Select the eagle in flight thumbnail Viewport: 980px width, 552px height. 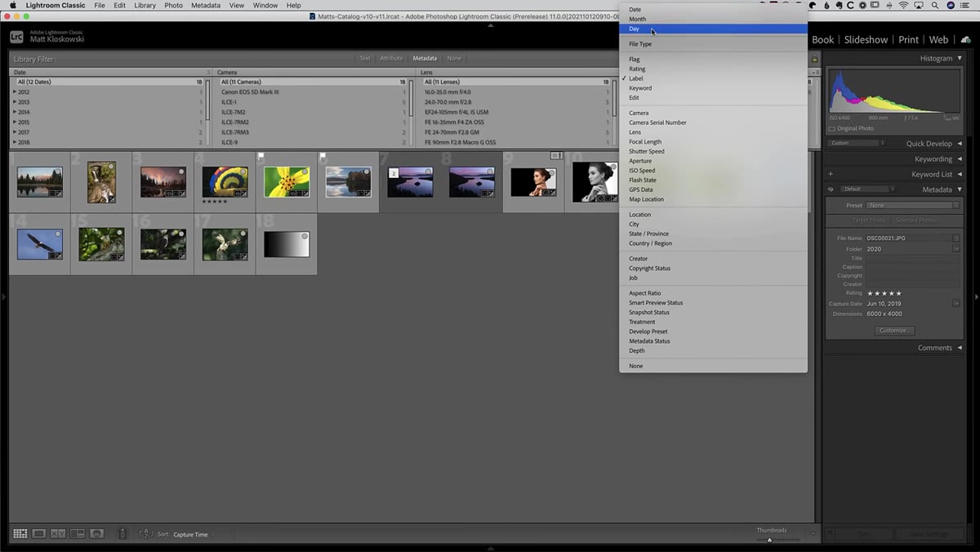39,244
